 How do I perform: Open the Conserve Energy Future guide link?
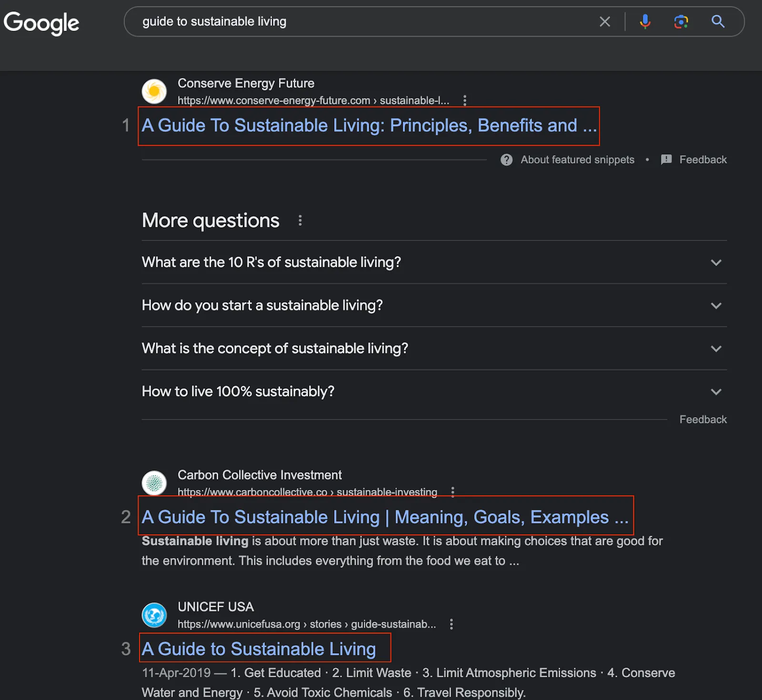click(369, 126)
